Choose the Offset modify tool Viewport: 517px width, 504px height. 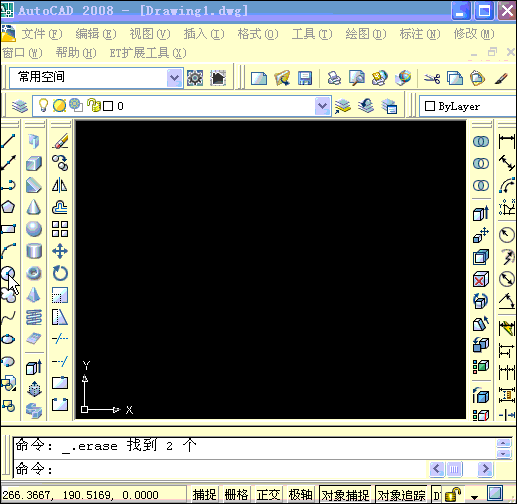click(60, 207)
